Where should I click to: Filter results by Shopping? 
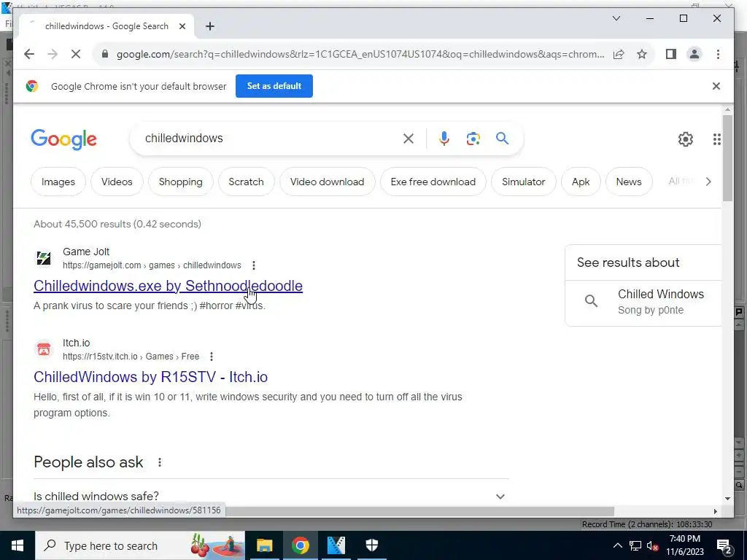pos(181,182)
